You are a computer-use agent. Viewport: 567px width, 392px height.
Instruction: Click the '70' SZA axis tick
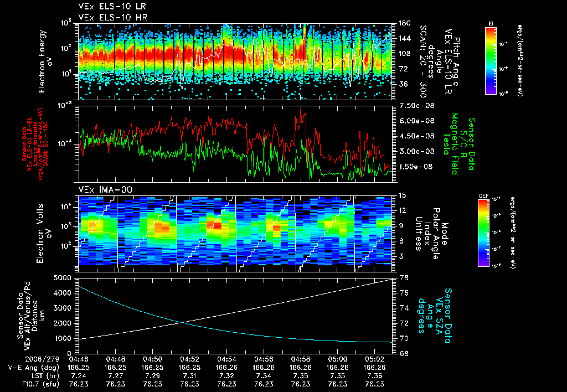[403, 339]
